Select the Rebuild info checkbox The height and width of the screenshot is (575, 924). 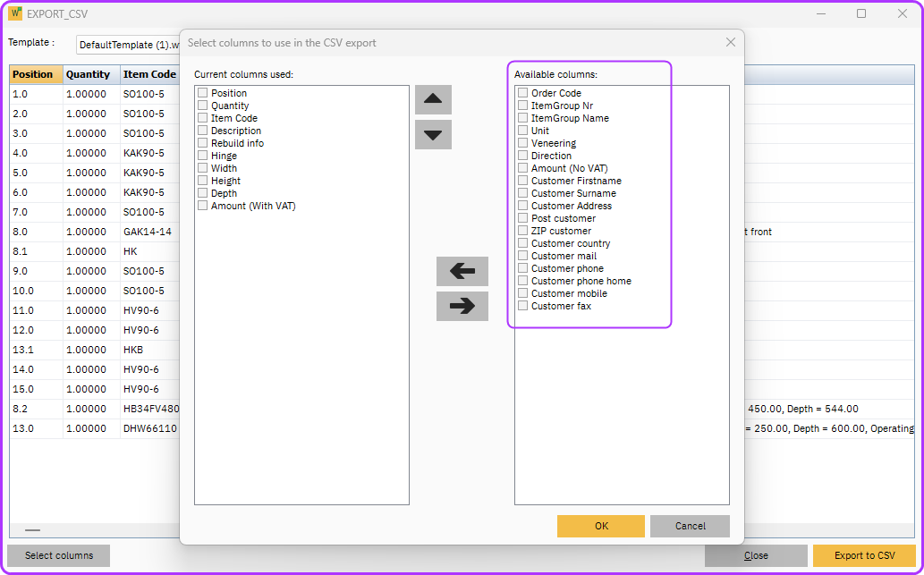point(204,143)
